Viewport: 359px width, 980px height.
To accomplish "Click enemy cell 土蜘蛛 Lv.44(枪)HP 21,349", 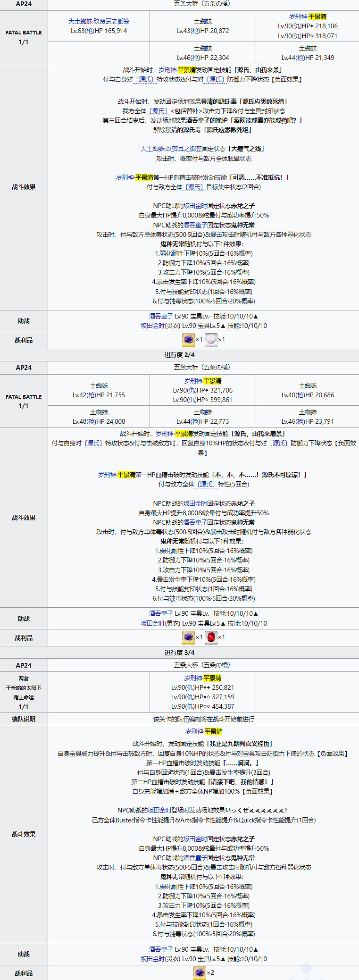I will [308, 53].
